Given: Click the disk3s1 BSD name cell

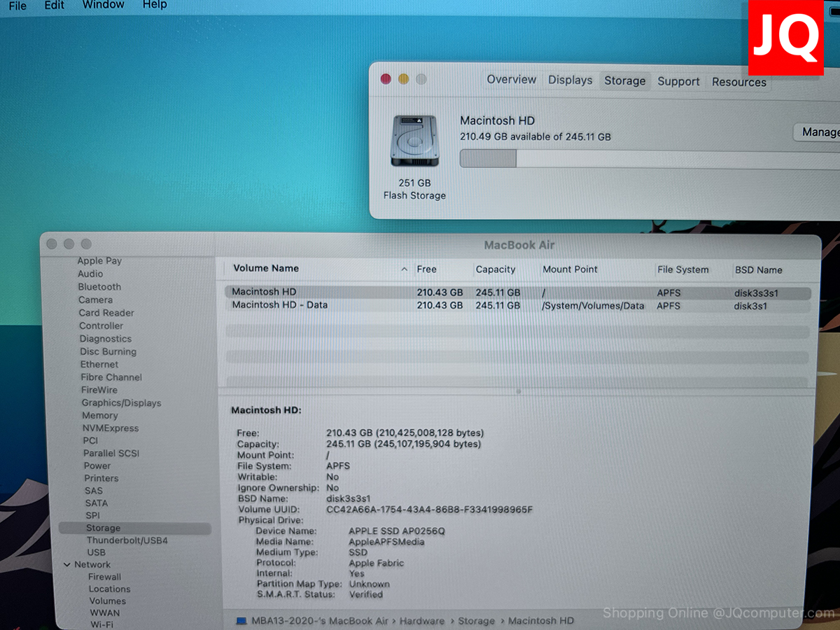Looking at the screenshot, I should pos(750,307).
